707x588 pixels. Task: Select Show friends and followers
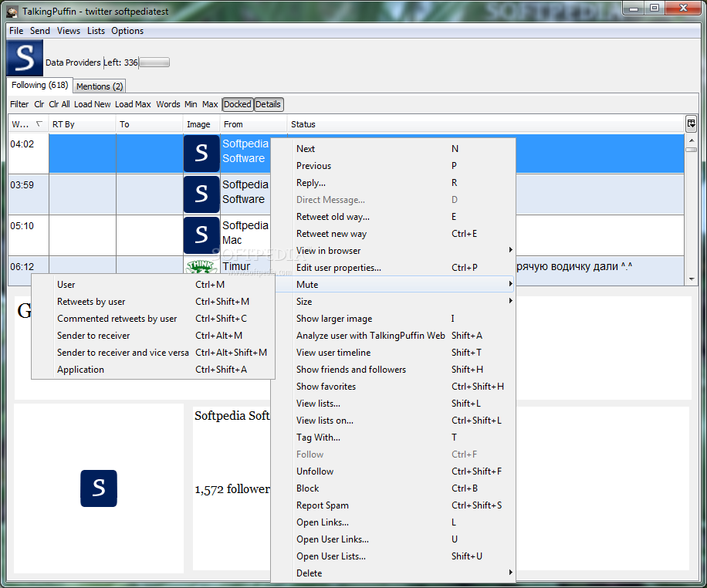pos(393,370)
